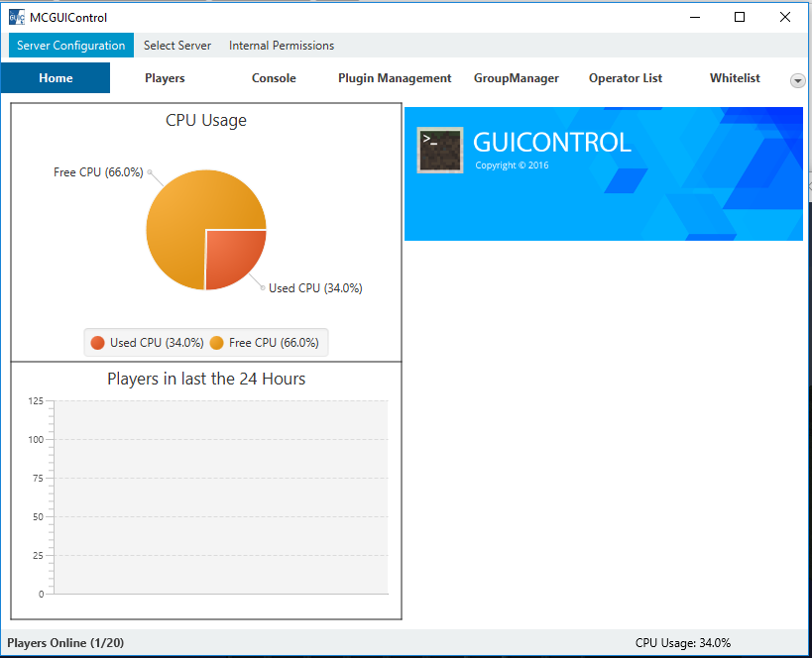The height and width of the screenshot is (658, 812).
Task: Maximize the MCGUIControl window
Action: (x=740, y=17)
